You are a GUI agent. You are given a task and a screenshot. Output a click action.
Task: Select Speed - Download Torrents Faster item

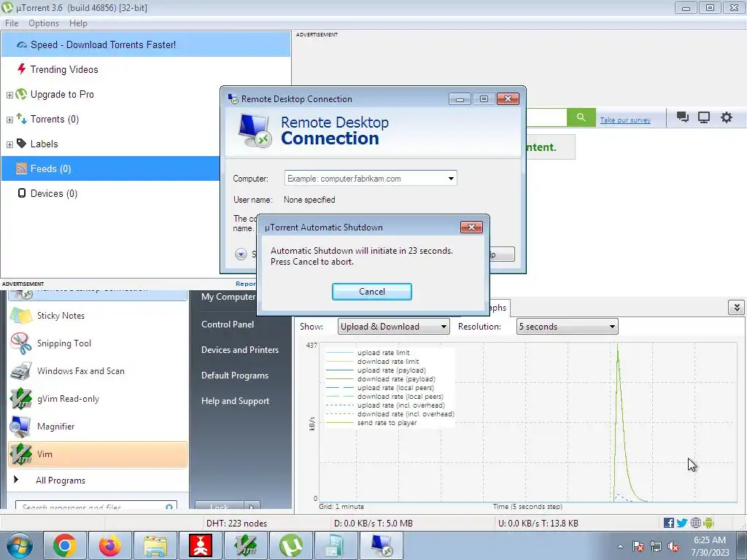[146, 44]
